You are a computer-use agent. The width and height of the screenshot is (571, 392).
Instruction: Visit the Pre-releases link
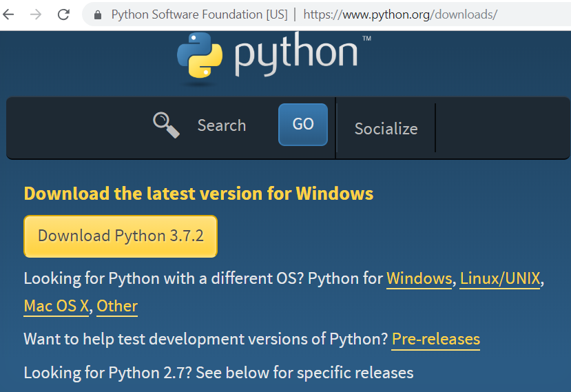pos(435,339)
